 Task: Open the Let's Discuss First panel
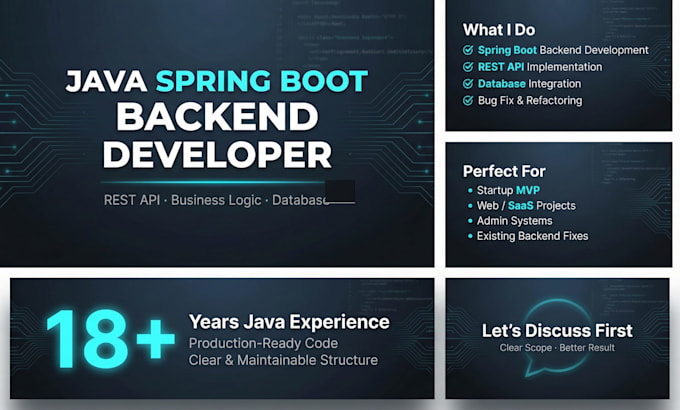tap(557, 338)
